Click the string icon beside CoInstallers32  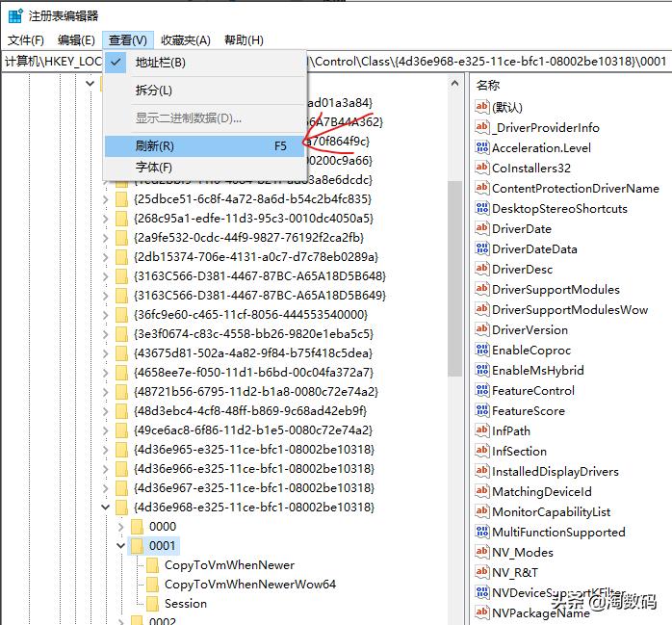pyautogui.click(x=481, y=168)
